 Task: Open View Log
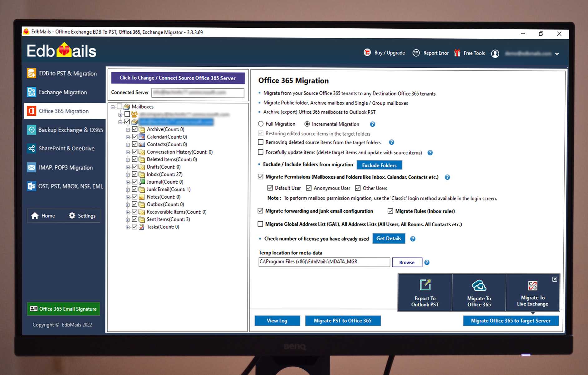(x=277, y=320)
